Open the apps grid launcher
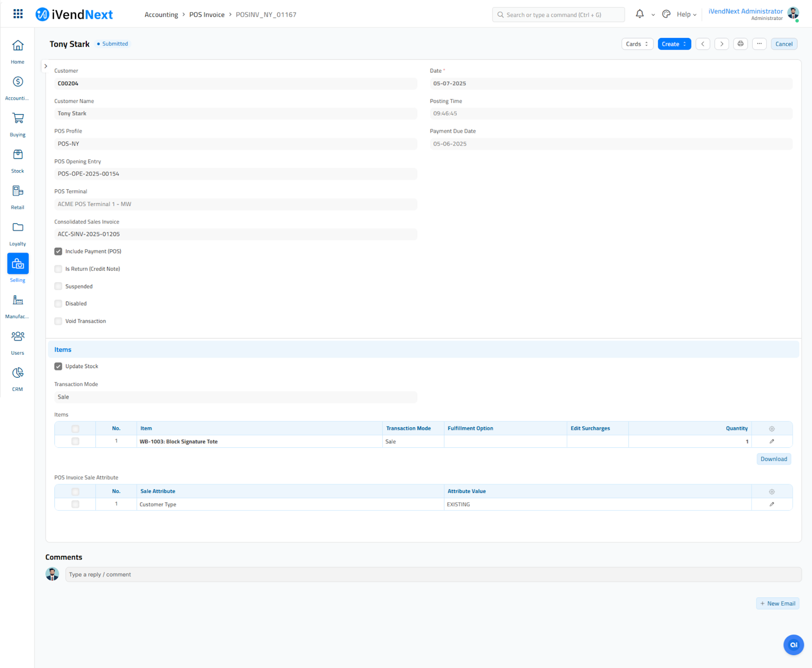This screenshot has width=812, height=668. tap(18, 14)
